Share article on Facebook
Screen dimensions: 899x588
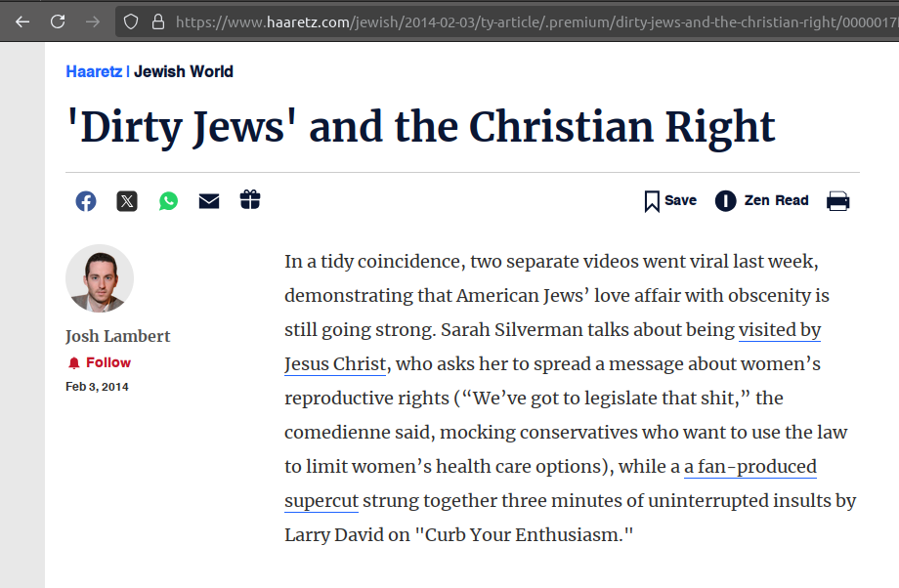coord(86,201)
